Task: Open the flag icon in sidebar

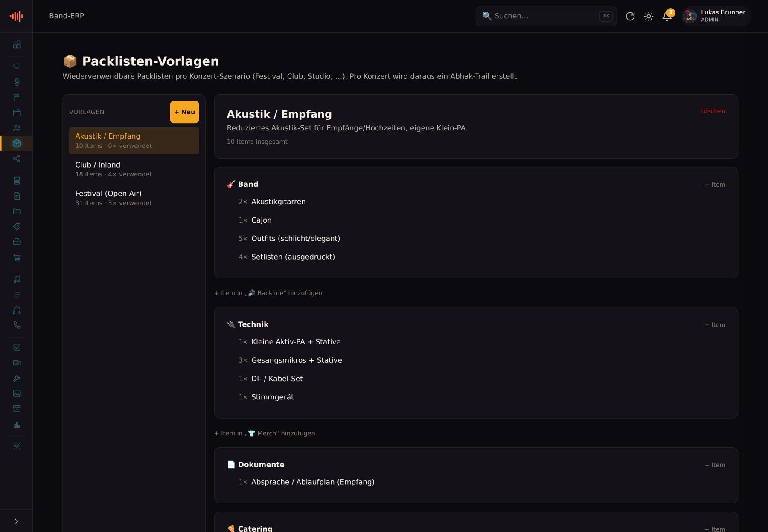Action: point(17,97)
